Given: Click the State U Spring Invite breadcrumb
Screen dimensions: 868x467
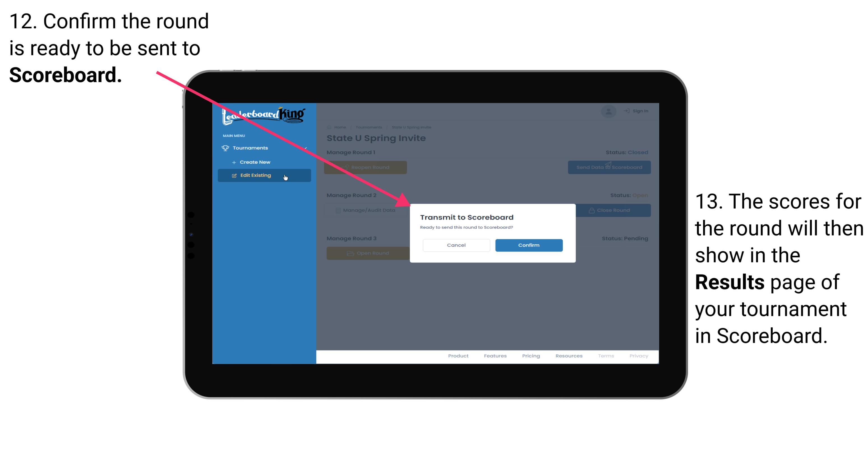Looking at the screenshot, I should pyautogui.click(x=412, y=127).
